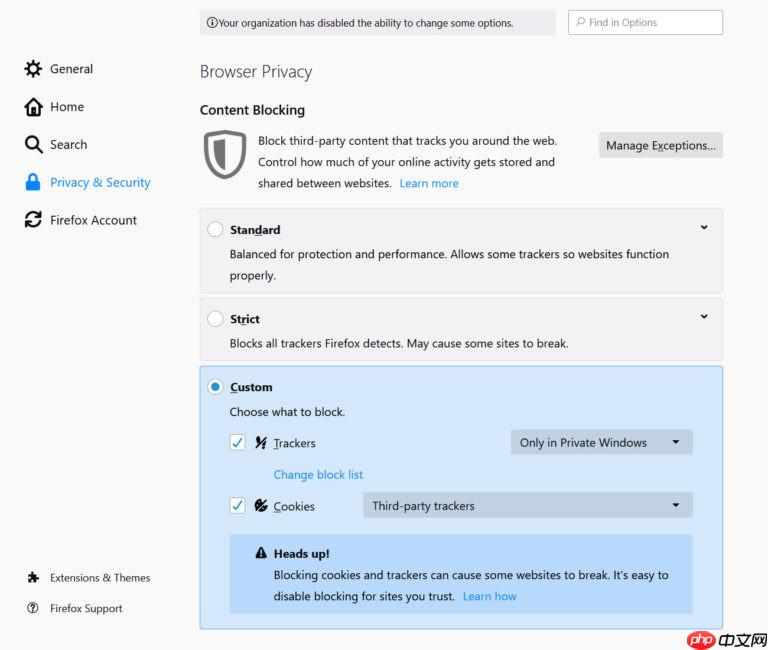Click the Privacy & Security lock icon
Image resolution: width=768 pixels, height=650 pixels.
[x=33, y=182]
